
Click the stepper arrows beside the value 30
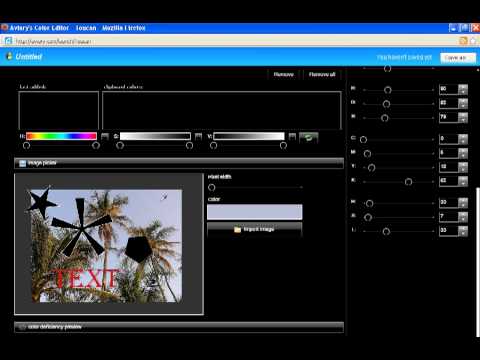coord(463,203)
